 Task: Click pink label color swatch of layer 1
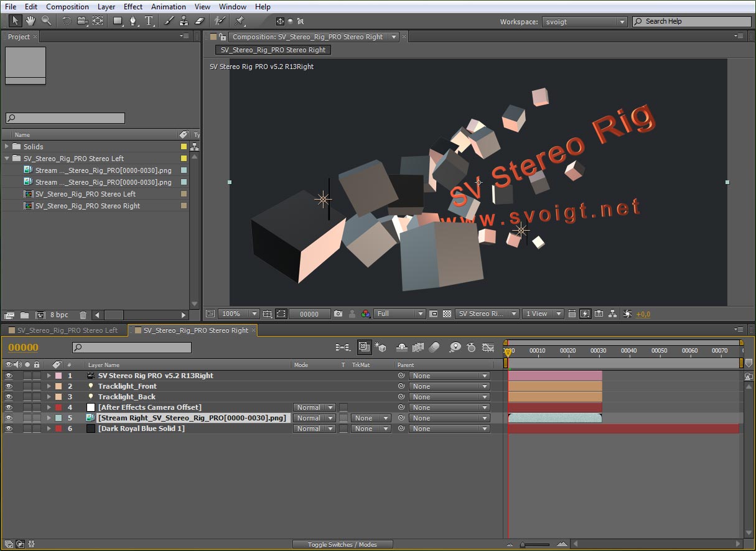pos(58,376)
